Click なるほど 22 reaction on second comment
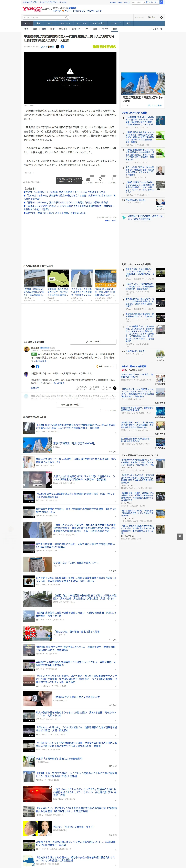 [94, 388]
